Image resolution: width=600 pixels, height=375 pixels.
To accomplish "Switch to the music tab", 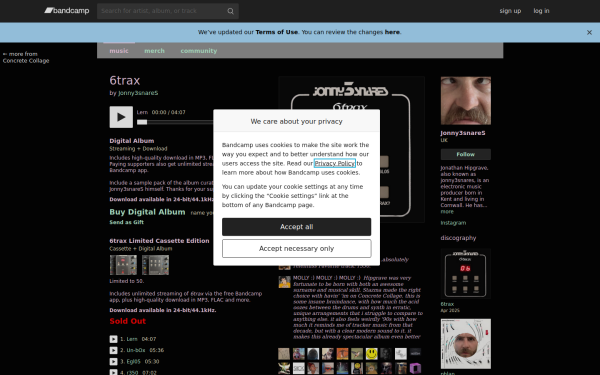I will (x=119, y=51).
